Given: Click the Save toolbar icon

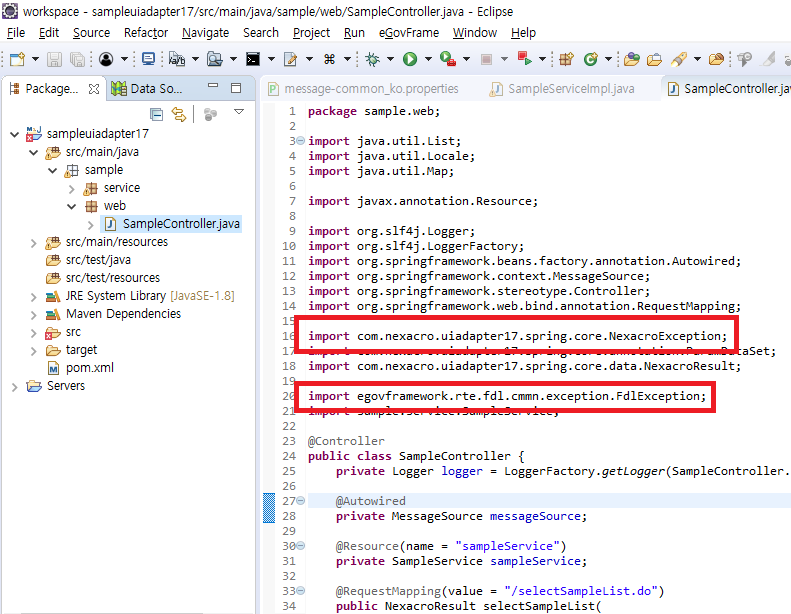Looking at the screenshot, I should (x=53, y=59).
